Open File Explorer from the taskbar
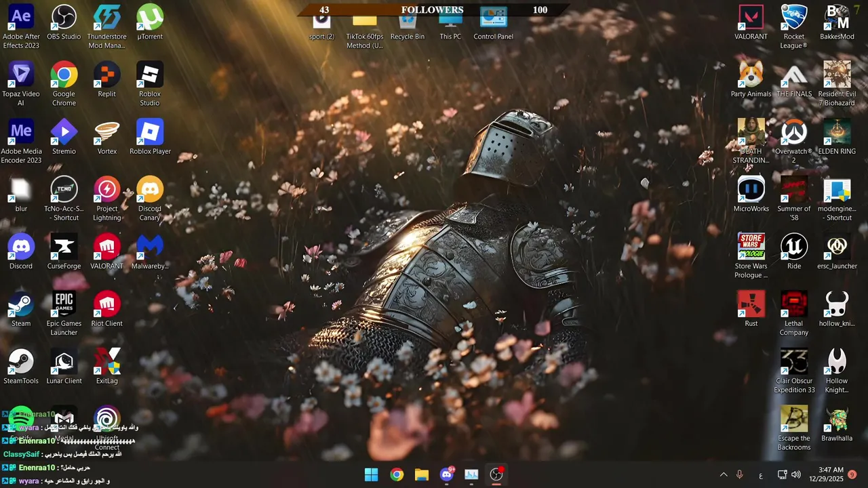The image size is (868, 488). tap(422, 474)
